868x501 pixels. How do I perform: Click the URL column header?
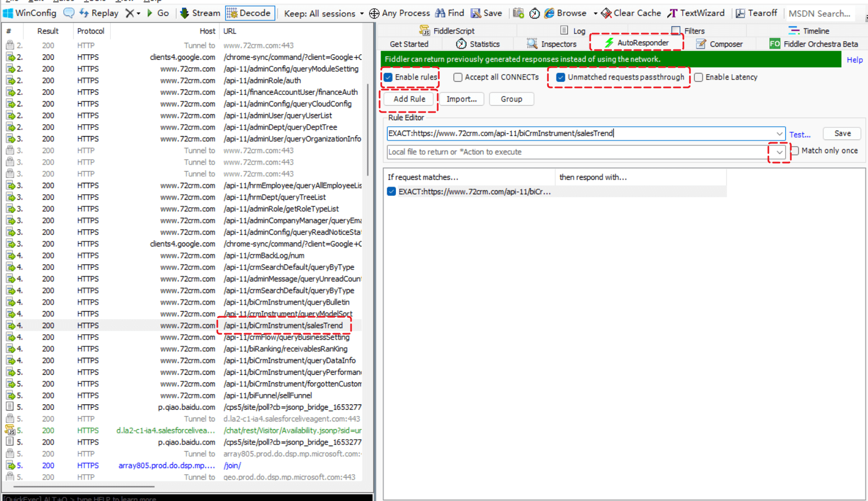coord(291,31)
